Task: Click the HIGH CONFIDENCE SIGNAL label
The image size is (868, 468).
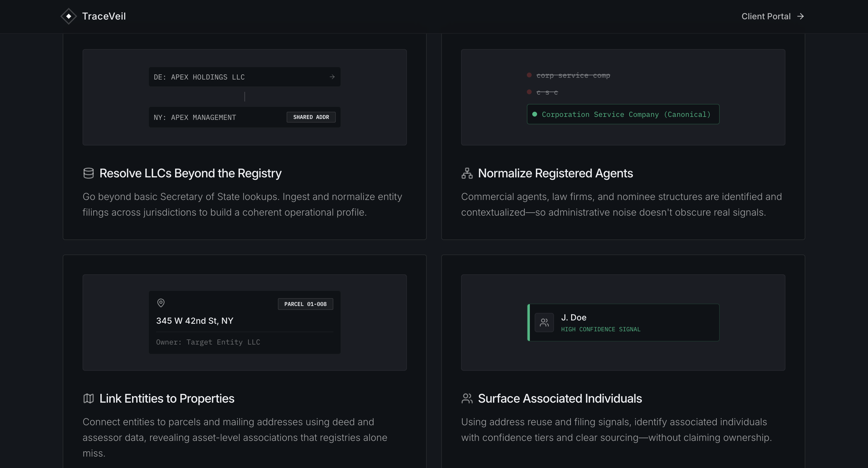Action: (600, 329)
